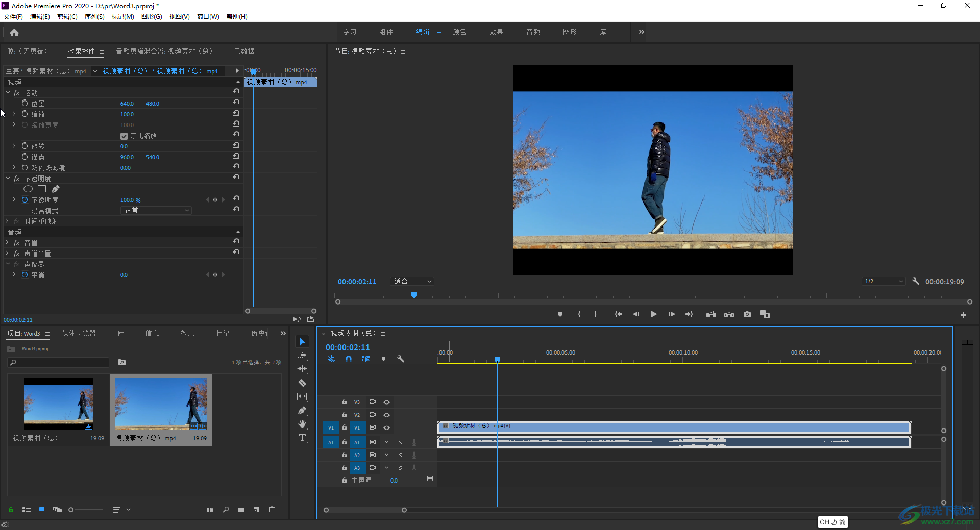Select the Hand tool
The width and height of the screenshot is (980, 530).
coord(302,424)
